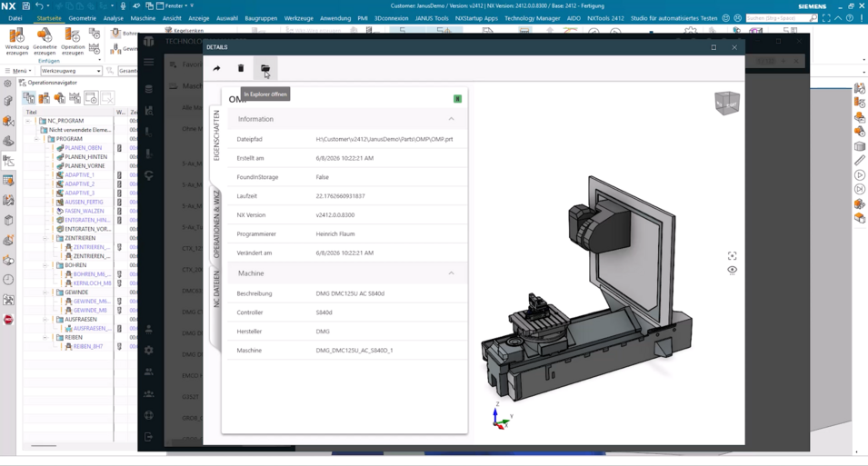The image size is (868, 466).
Task: Click the fullscreen icon near search box
Action: (826, 18)
